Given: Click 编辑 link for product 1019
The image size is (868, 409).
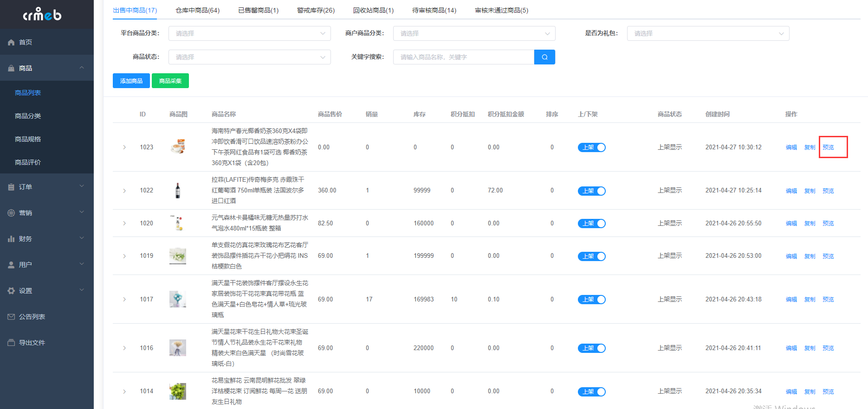Looking at the screenshot, I should (791, 256).
